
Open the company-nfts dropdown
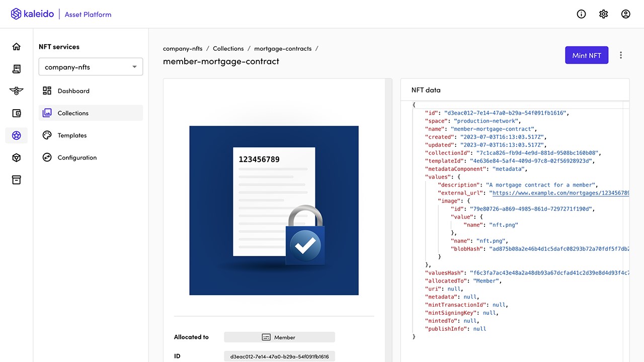(x=91, y=67)
